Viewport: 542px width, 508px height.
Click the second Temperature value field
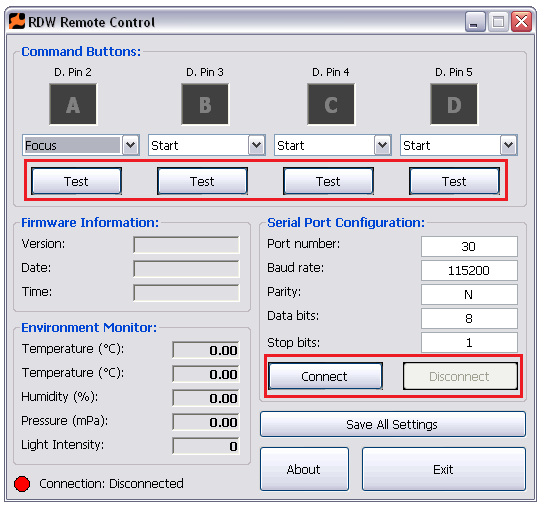[206, 374]
